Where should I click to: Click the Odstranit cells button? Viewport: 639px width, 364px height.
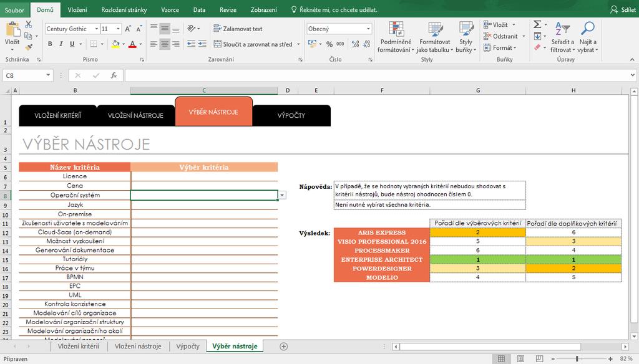(x=501, y=36)
